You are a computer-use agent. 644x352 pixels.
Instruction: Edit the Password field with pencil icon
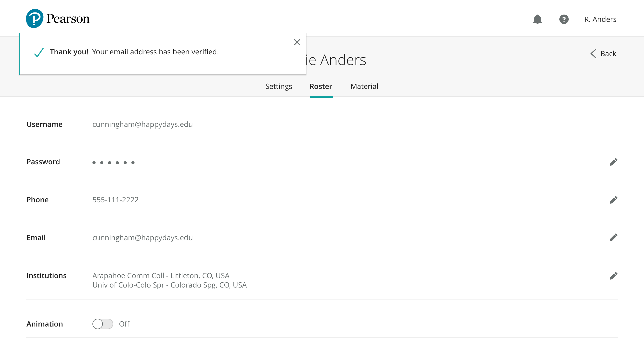pyautogui.click(x=613, y=162)
